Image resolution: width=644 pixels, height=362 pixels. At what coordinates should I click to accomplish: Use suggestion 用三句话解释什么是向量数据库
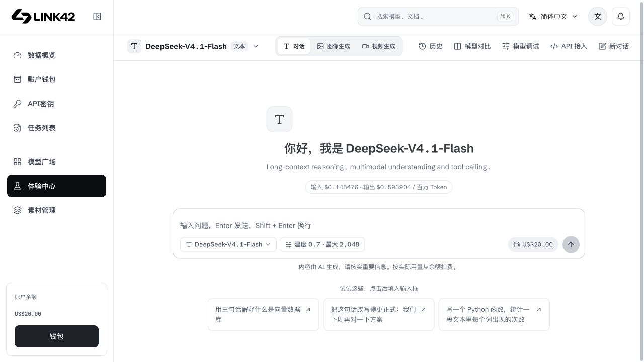pyautogui.click(x=263, y=314)
